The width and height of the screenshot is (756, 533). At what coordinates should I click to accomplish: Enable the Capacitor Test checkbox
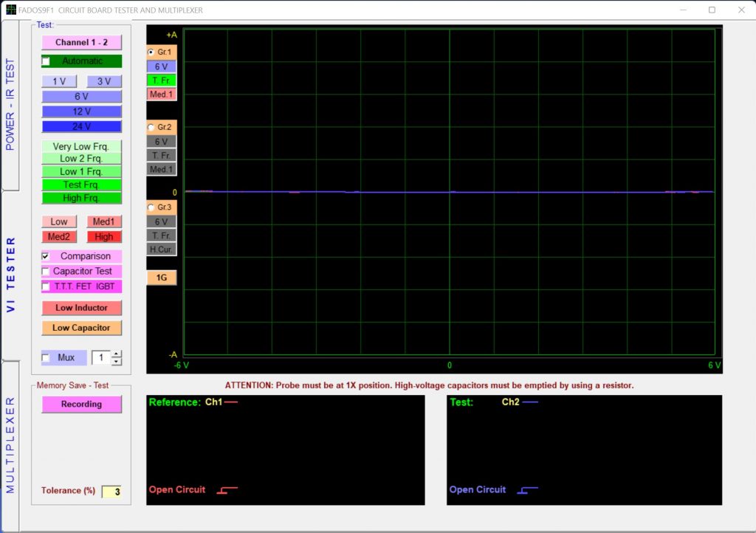(46, 272)
